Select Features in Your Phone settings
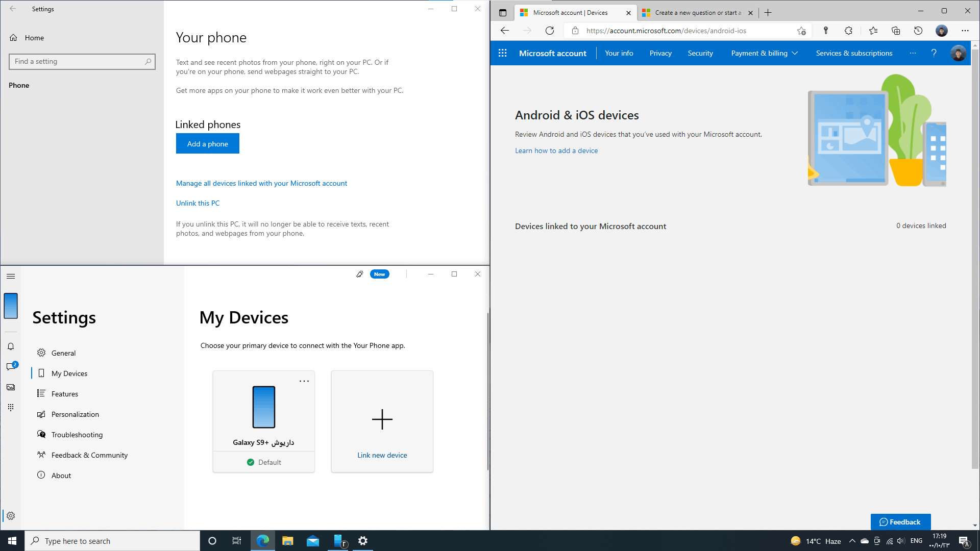 65,394
